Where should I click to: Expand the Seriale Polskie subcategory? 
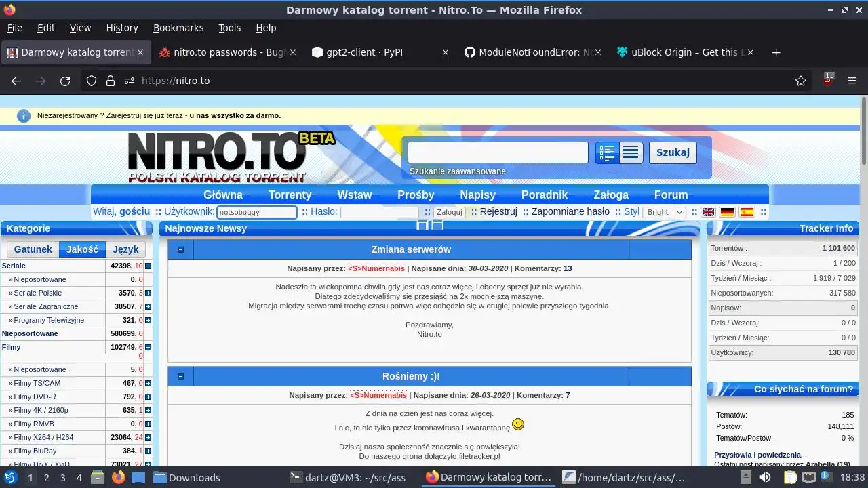click(149, 293)
